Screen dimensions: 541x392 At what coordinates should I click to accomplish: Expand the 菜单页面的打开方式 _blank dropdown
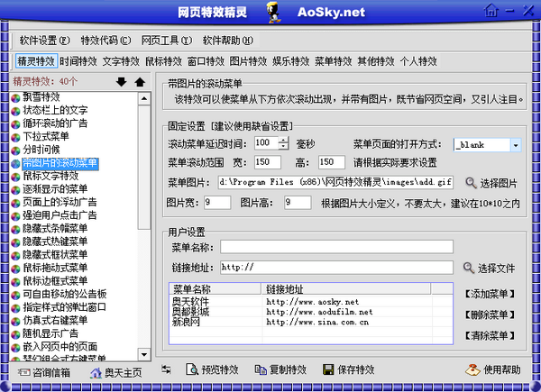[515, 144]
